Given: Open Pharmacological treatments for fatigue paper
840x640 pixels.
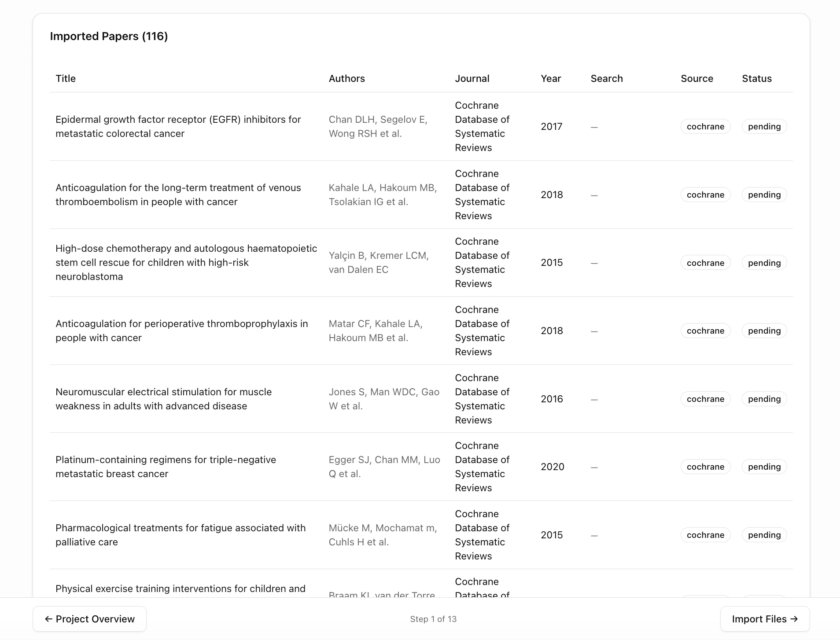Looking at the screenshot, I should pyautogui.click(x=181, y=535).
